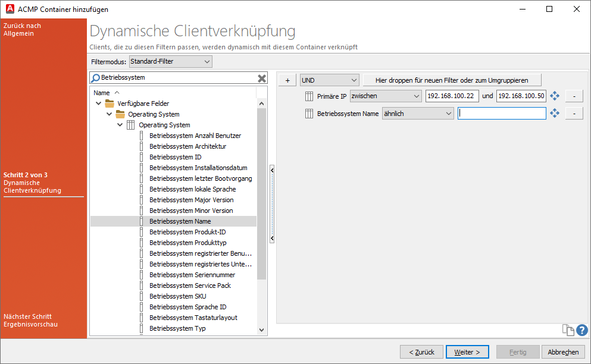Open the 'zwischen' comparison dropdown for Primäre IP
Screen dimensions: 591x364
[x=385, y=95]
